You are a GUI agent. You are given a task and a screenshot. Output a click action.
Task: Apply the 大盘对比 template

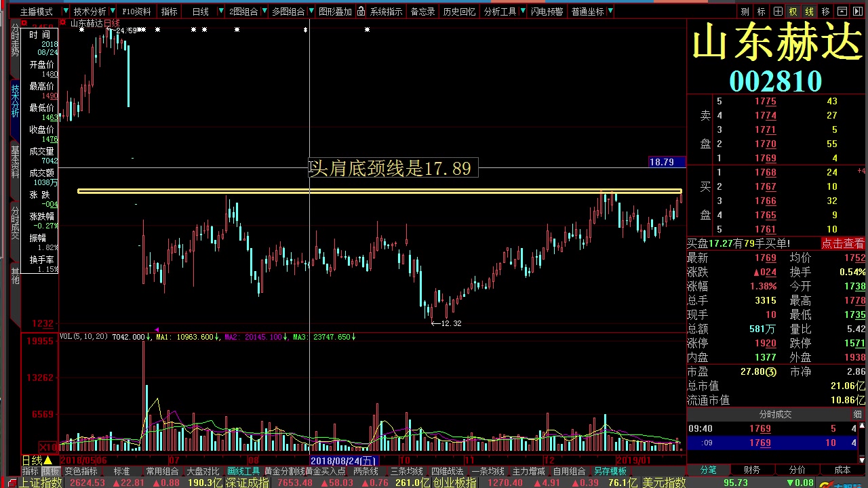[x=203, y=471]
